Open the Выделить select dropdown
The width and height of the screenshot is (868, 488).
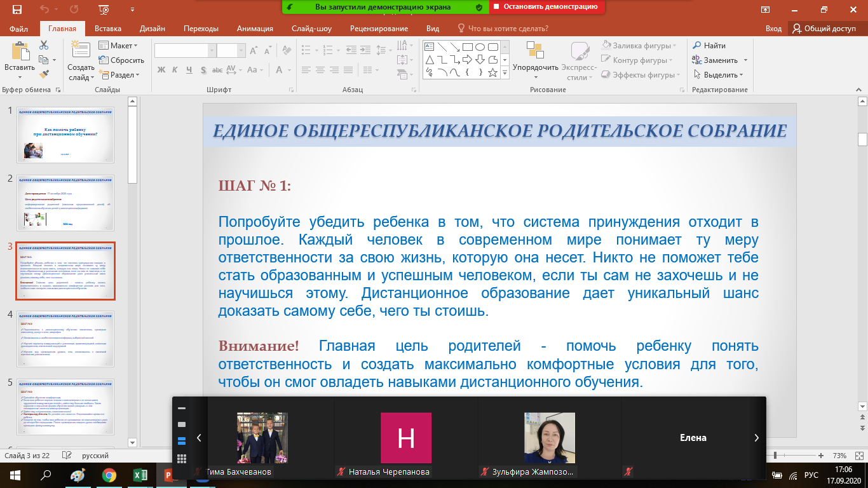click(x=717, y=75)
